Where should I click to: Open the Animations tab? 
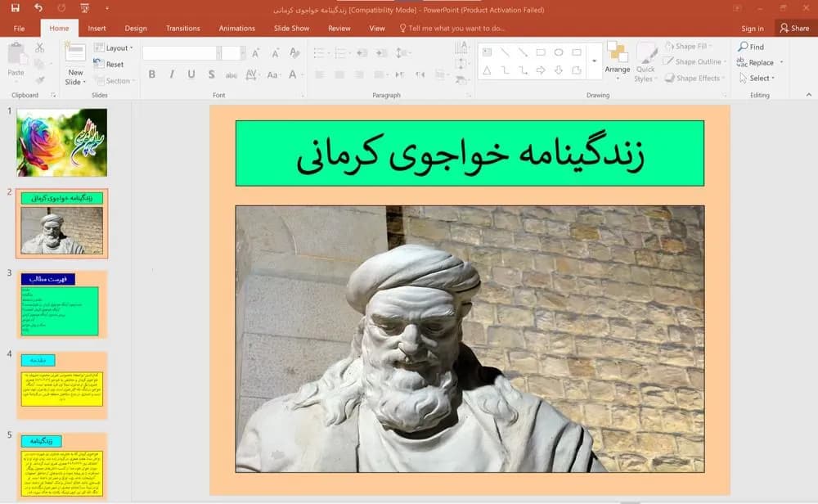click(x=237, y=28)
